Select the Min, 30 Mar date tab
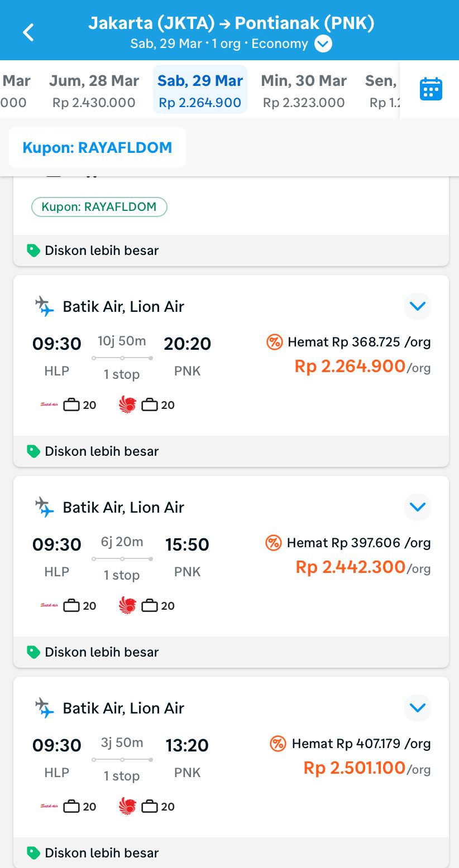 pos(304,90)
